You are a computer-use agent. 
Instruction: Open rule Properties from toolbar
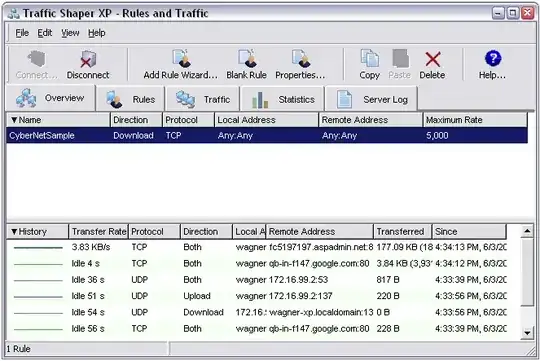coord(300,64)
